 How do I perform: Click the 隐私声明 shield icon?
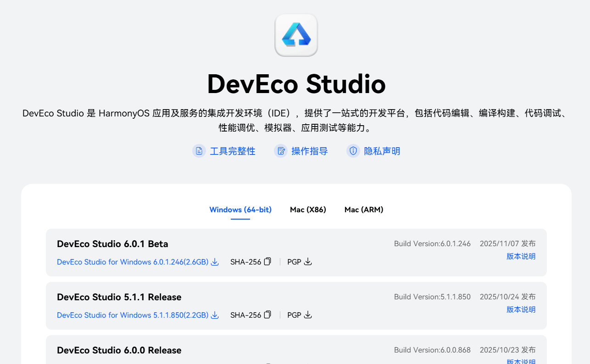coord(353,151)
